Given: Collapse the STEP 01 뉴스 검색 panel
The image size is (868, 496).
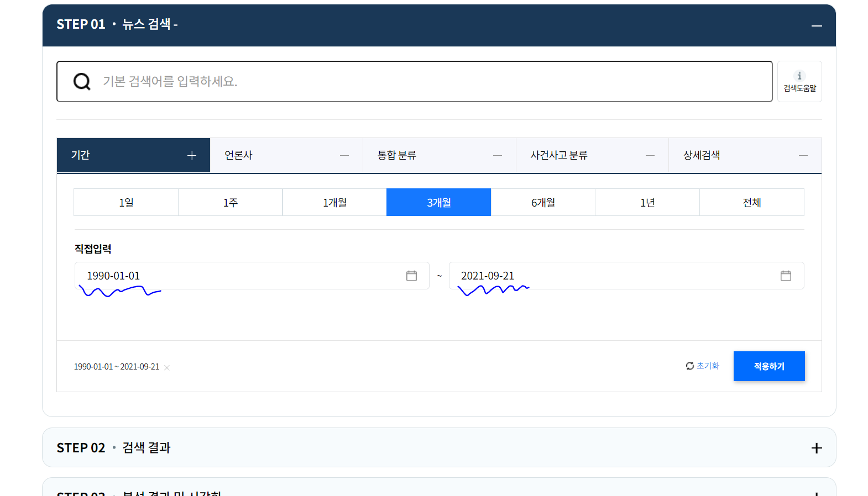Looking at the screenshot, I should click(817, 26).
